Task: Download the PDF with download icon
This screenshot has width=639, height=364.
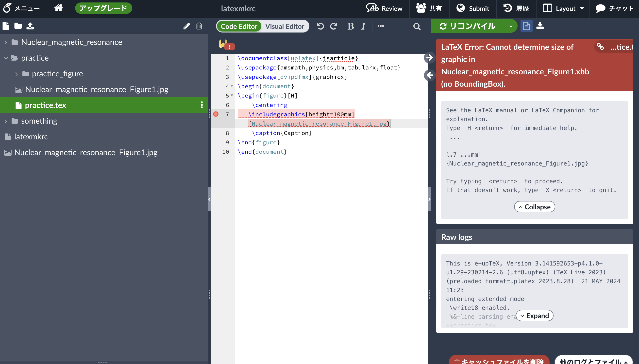Action: pyautogui.click(x=540, y=26)
